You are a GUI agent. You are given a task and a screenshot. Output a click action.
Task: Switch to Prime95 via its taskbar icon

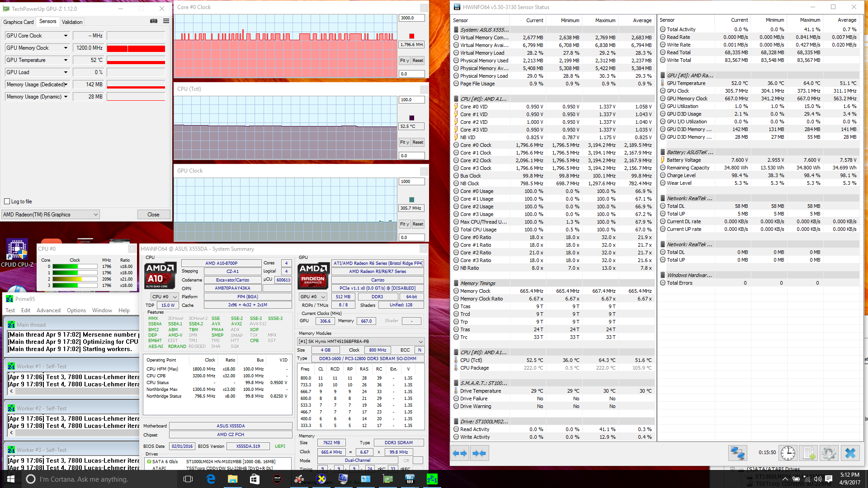[432, 479]
